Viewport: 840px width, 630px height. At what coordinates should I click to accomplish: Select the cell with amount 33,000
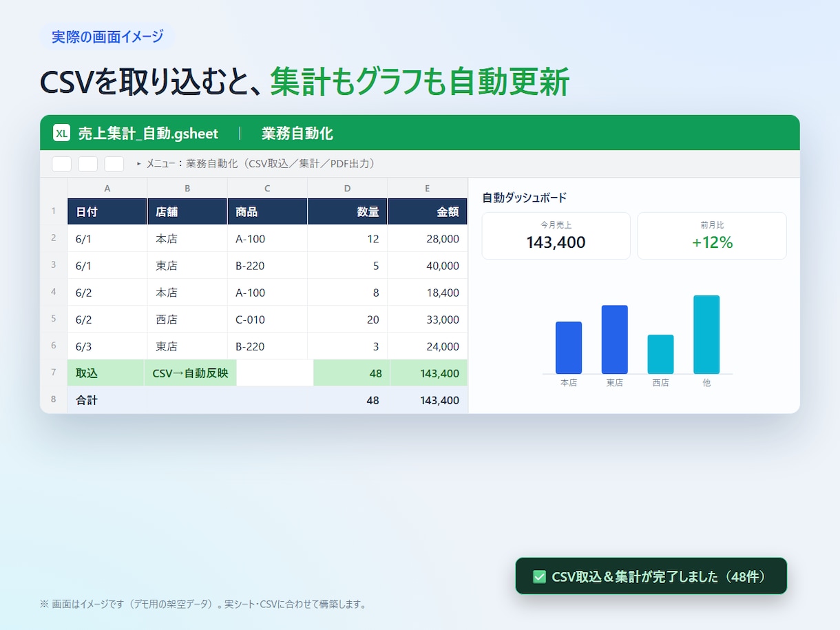(427, 319)
